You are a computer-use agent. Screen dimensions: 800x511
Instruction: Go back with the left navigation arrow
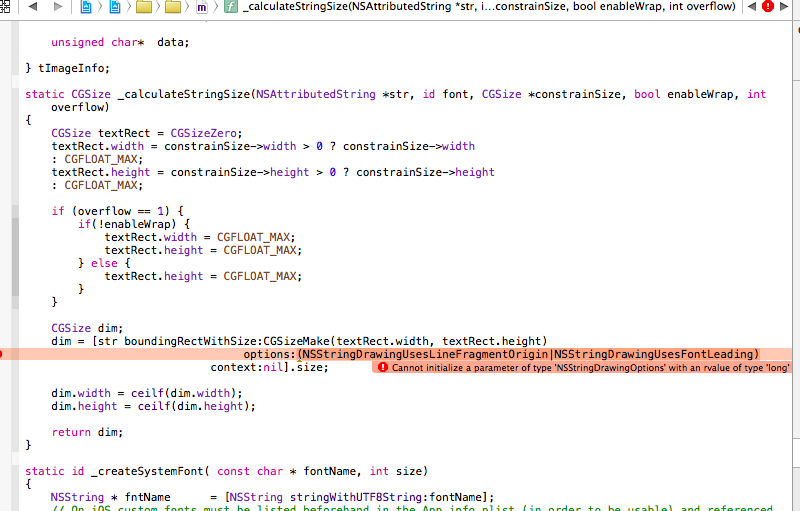point(33,7)
